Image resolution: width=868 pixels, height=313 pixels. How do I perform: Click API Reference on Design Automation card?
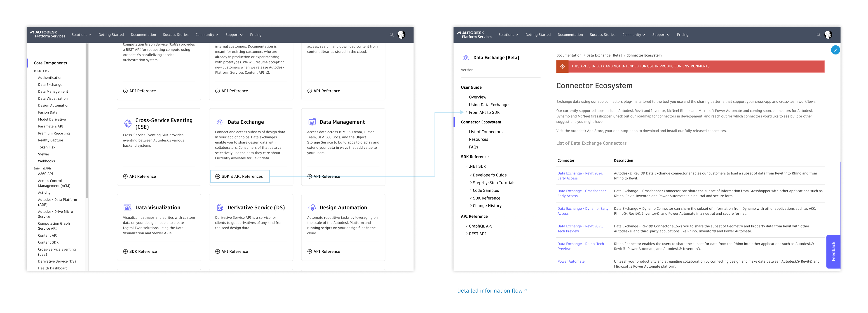tap(324, 251)
